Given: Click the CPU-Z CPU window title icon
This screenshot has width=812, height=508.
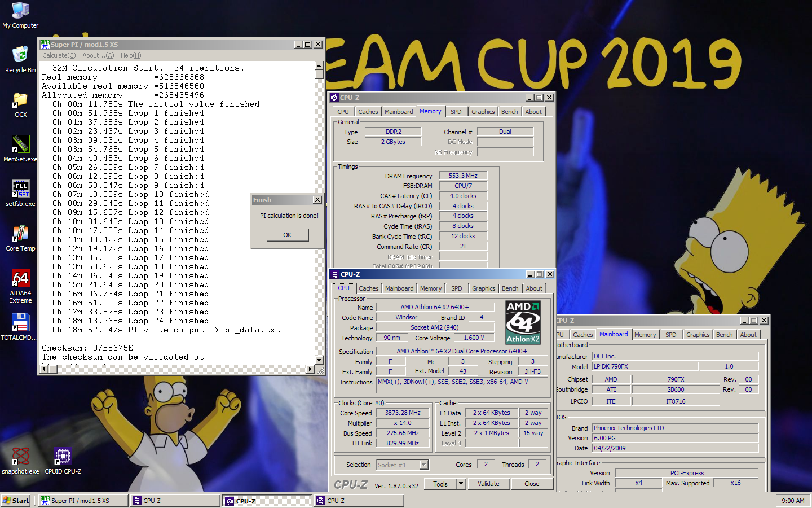Looking at the screenshot, I should [x=335, y=274].
